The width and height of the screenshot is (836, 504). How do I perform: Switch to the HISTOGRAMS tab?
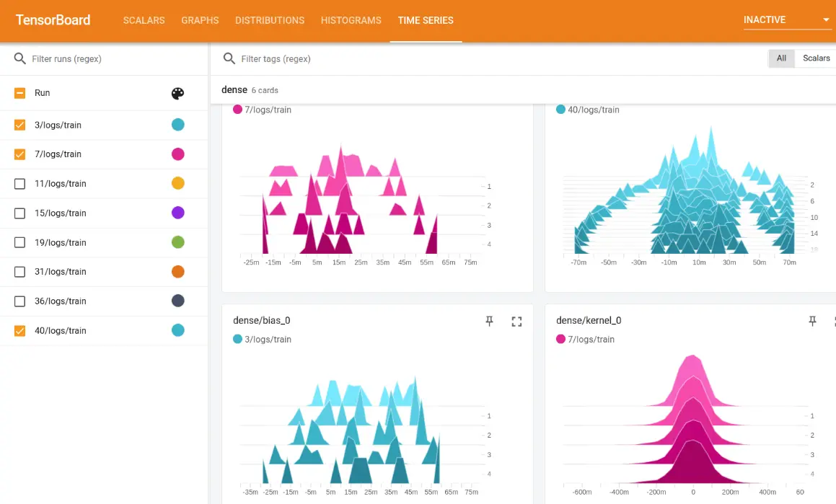(x=351, y=20)
